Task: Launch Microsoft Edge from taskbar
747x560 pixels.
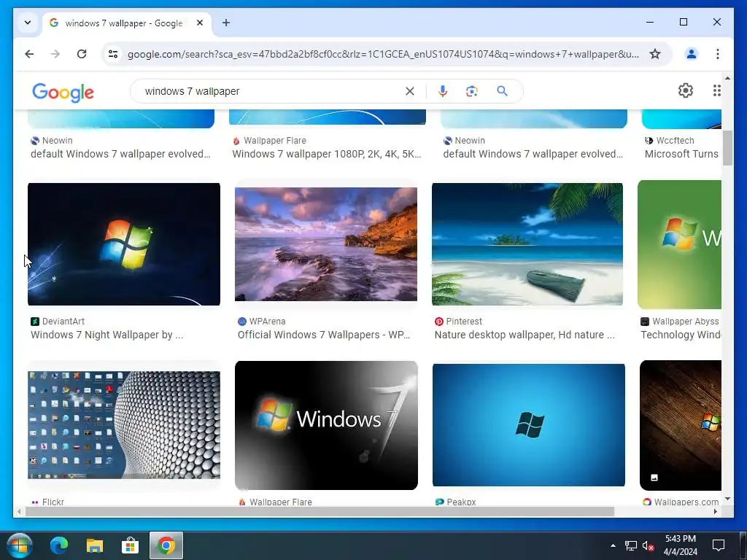Action: pos(59,545)
